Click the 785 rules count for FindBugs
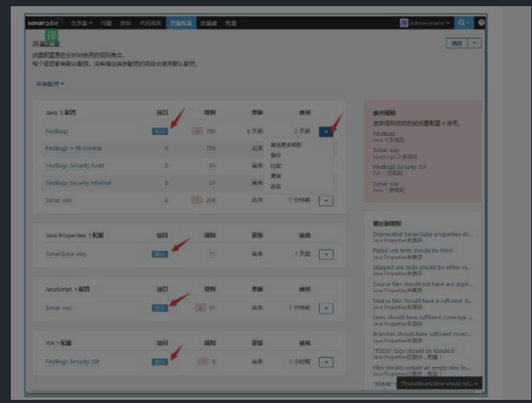This screenshot has height=403, width=532. pyautogui.click(x=211, y=131)
